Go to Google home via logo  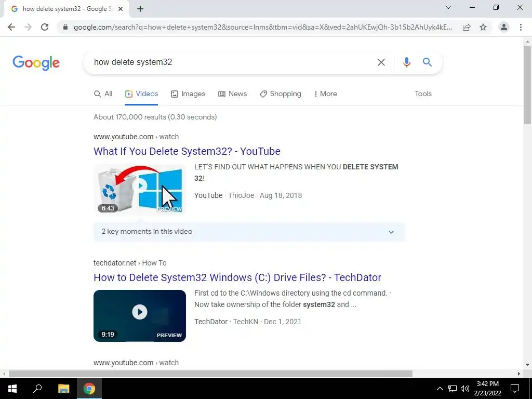pyautogui.click(x=36, y=63)
